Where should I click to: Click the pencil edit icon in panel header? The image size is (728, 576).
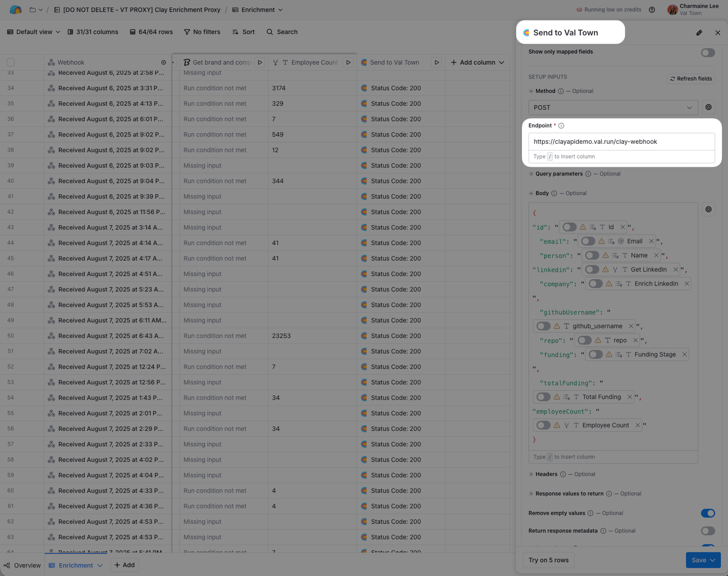[699, 33]
